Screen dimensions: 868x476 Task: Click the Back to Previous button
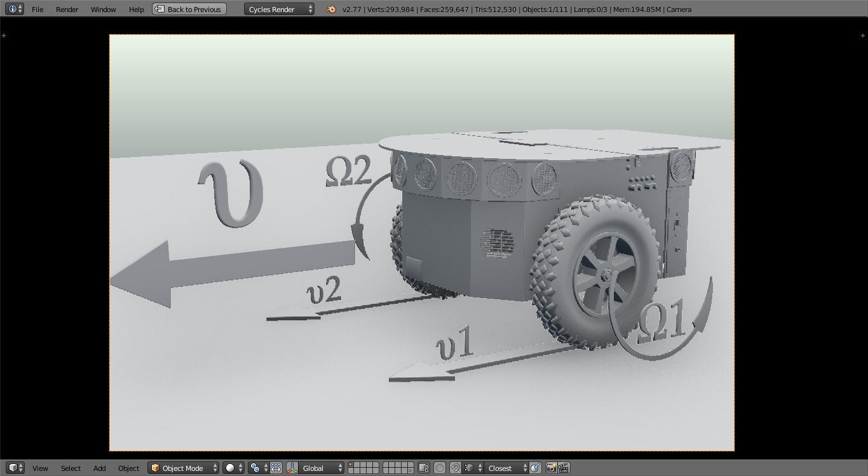(188, 9)
